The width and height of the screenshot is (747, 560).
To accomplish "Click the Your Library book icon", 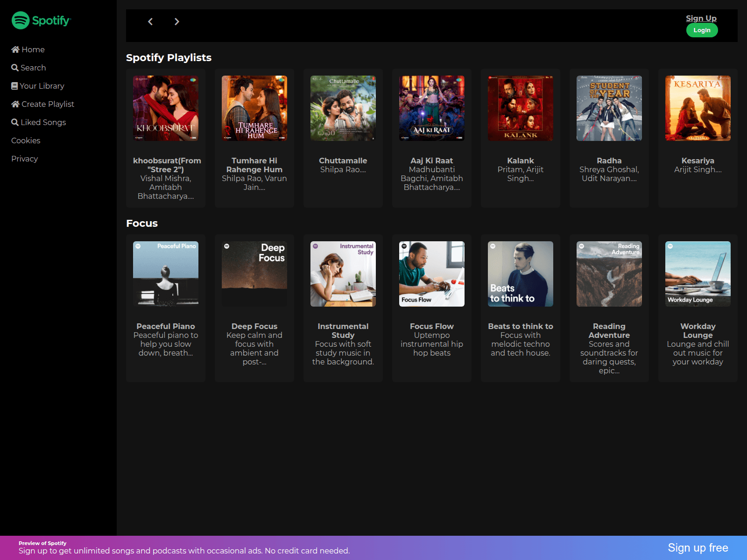I will tap(14, 86).
